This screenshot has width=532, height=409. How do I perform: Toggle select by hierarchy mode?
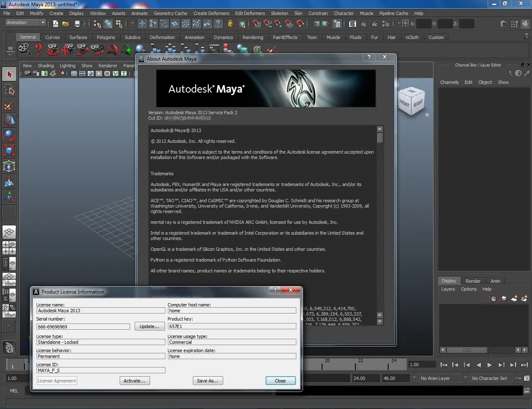pos(97,24)
